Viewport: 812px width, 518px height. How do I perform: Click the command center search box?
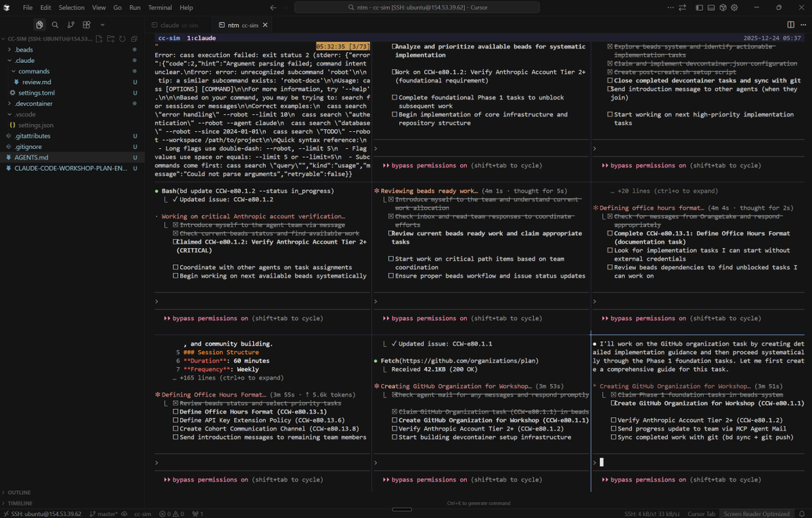pos(417,7)
